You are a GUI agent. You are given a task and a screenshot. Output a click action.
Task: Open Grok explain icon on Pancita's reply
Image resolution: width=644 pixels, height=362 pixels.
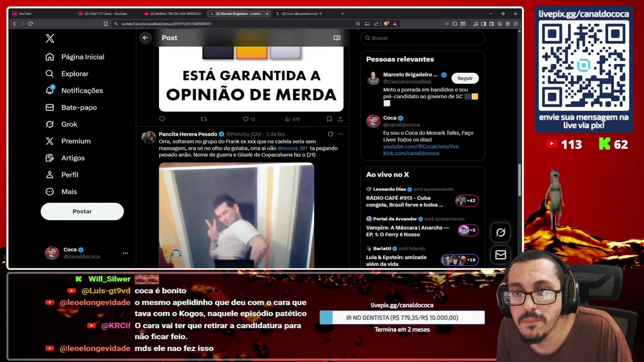pos(331,134)
